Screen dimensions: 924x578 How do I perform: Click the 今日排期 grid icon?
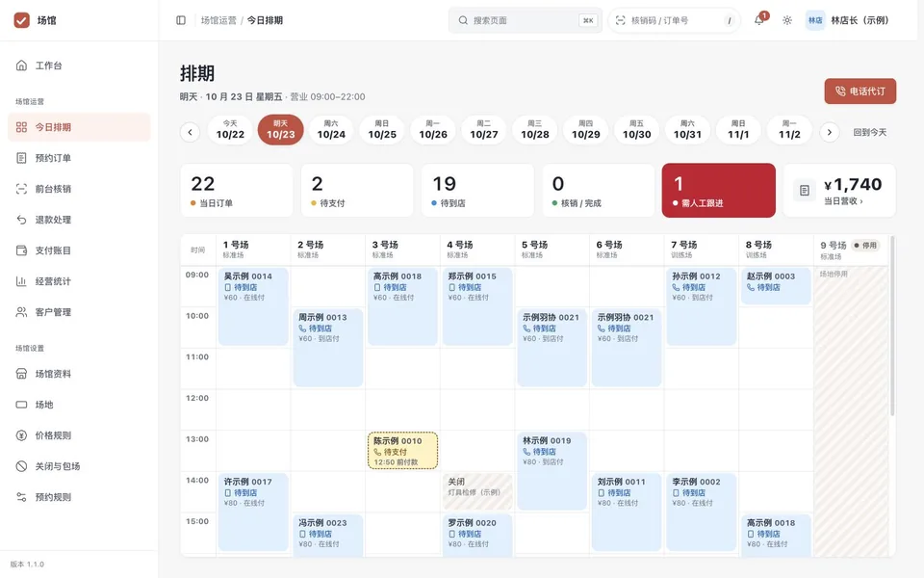tap(21, 127)
